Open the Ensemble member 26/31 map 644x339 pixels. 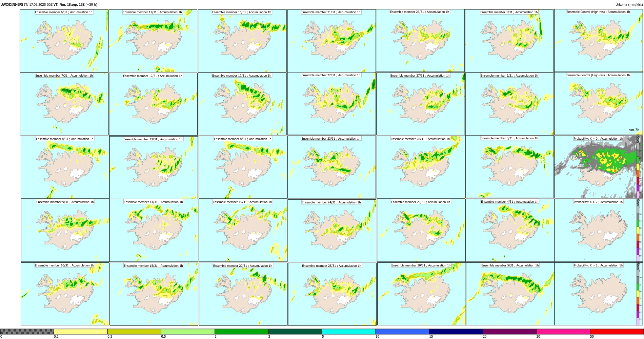(x=420, y=40)
